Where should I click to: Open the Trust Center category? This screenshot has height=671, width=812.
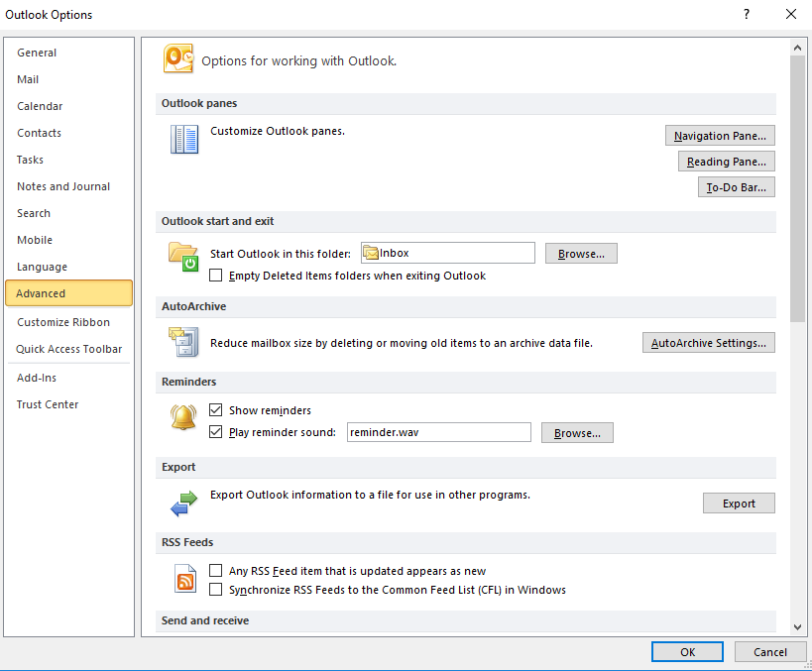pyautogui.click(x=68, y=404)
